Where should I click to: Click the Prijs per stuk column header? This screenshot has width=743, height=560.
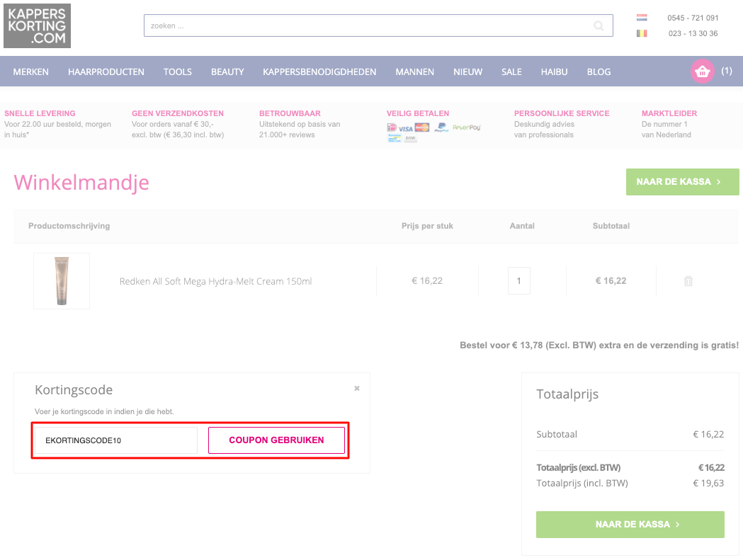pos(427,226)
